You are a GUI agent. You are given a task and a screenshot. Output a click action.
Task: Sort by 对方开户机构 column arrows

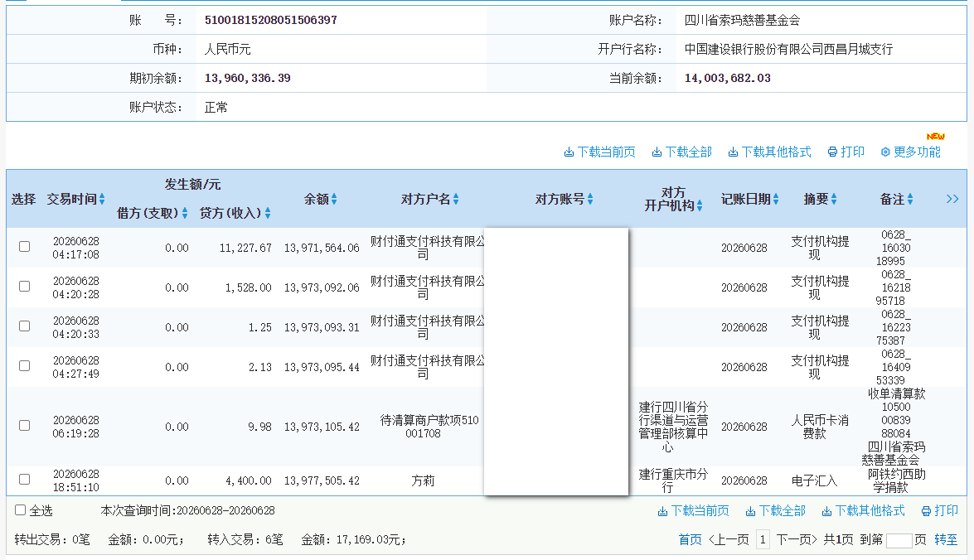pos(700,205)
